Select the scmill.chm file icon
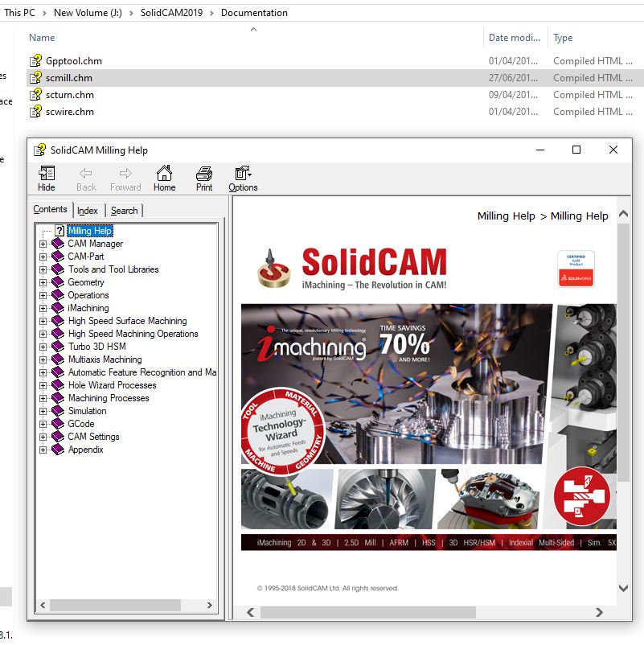This screenshot has height=645, width=644. pyautogui.click(x=35, y=78)
